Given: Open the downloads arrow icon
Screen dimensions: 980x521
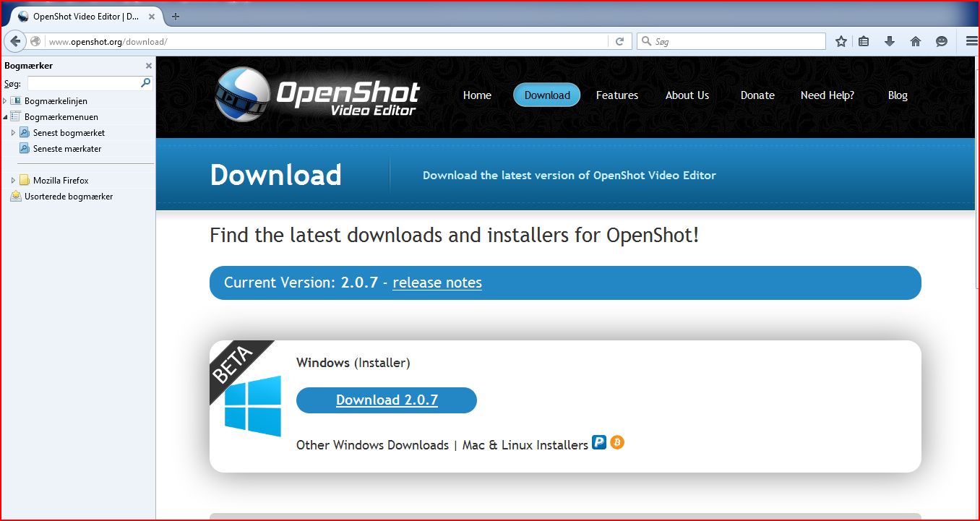Looking at the screenshot, I should [890, 42].
